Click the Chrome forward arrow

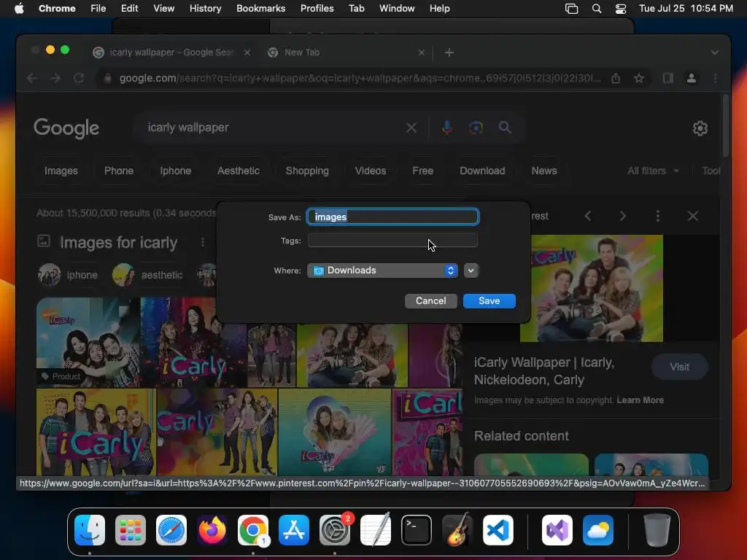tap(55, 78)
